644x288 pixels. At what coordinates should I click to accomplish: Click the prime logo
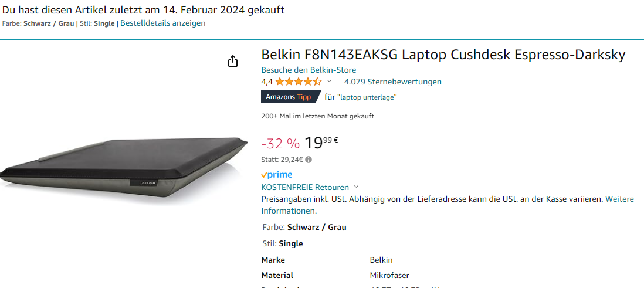click(x=277, y=175)
